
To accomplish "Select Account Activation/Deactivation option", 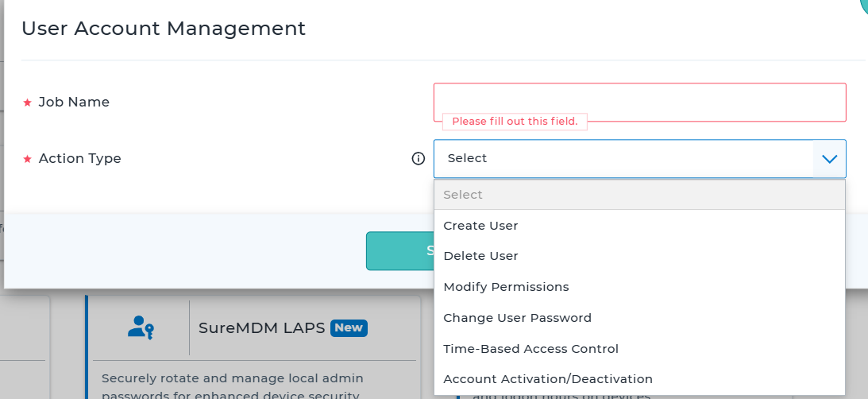I will point(547,379).
